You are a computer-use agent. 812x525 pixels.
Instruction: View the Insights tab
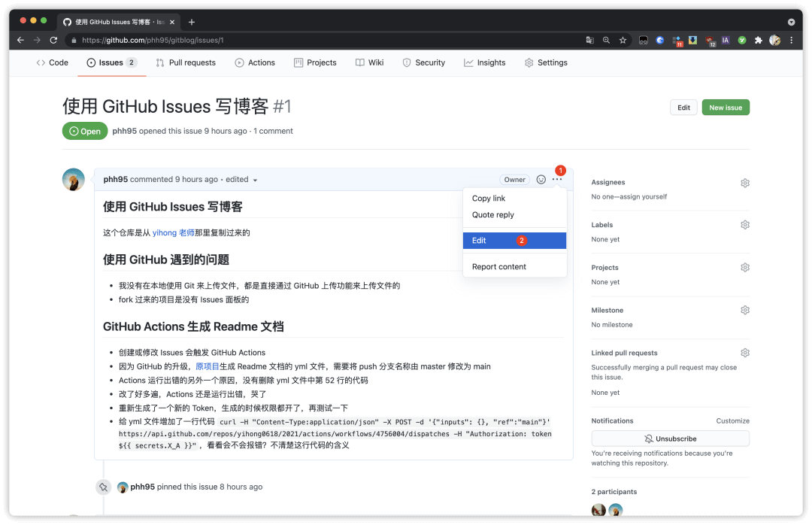[x=485, y=62]
